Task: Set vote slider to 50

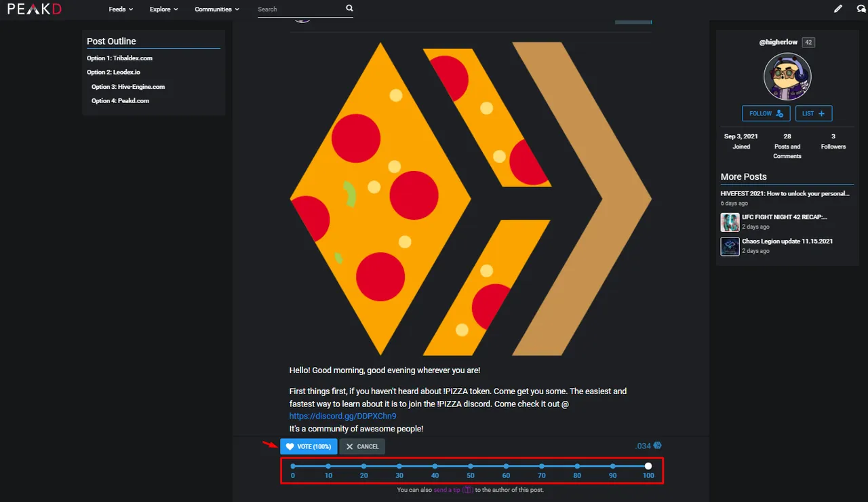Action: 471,466
